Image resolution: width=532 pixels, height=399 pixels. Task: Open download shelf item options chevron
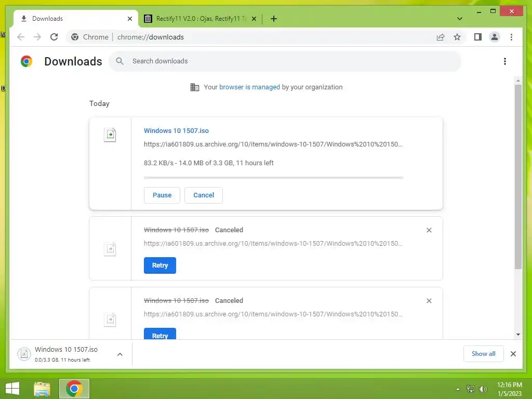click(120, 354)
